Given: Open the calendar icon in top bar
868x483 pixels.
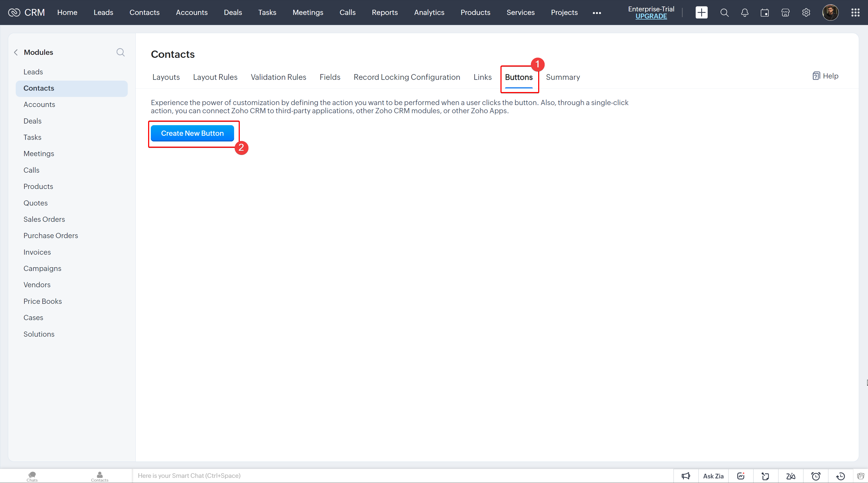Looking at the screenshot, I should (x=765, y=12).
